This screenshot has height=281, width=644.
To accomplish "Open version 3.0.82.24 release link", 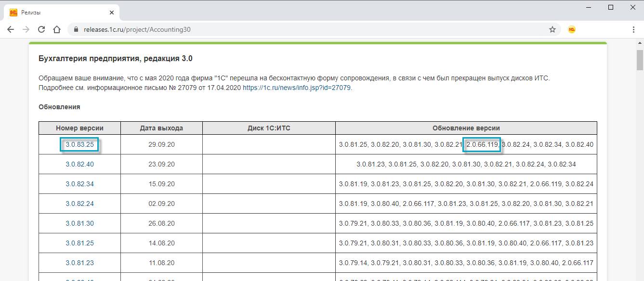I will [79, 204].
